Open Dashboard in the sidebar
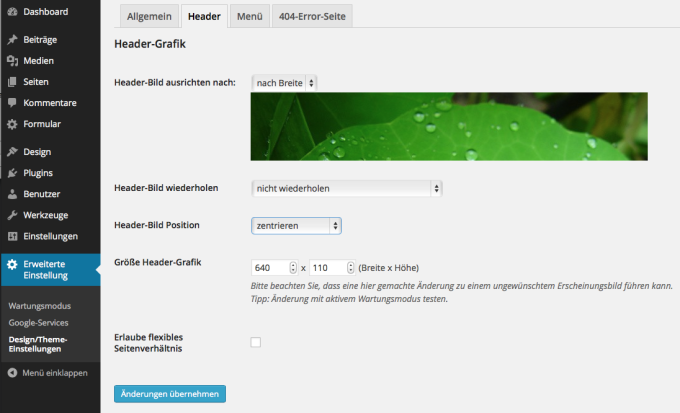Screen dimensions: 680x413 [46, 12]
